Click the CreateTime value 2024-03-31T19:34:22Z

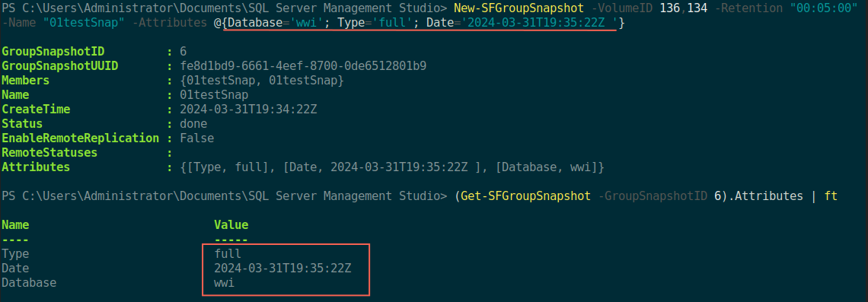(248, 110)
